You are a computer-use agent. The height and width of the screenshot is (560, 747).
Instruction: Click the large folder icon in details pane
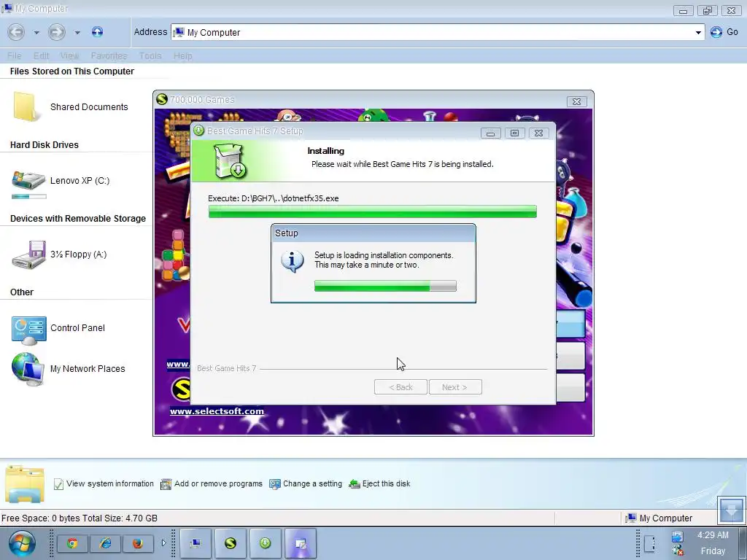[x=25, y=484]
